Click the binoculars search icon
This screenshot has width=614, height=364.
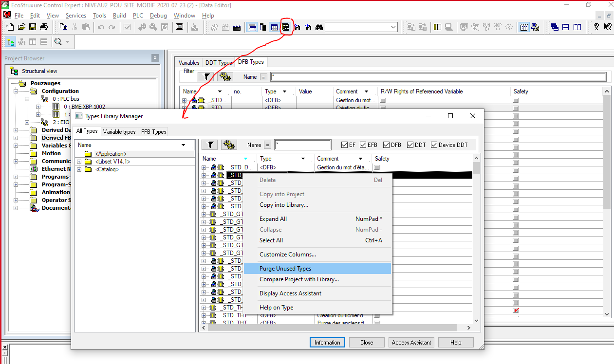(319, 27)
